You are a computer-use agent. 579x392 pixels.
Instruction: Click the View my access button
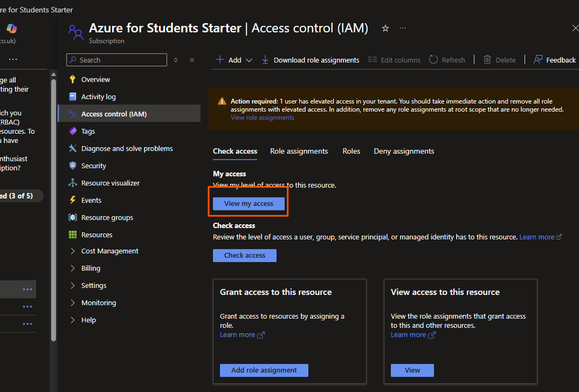249,204
